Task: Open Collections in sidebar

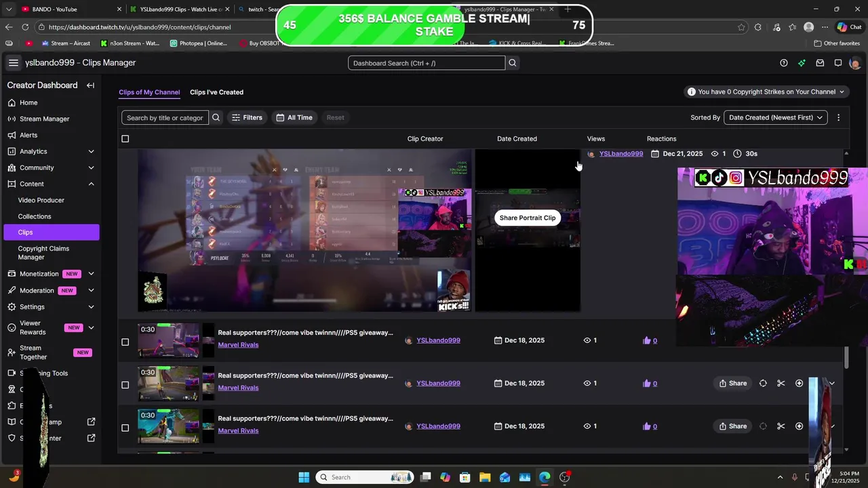Action: pos(35,216)
